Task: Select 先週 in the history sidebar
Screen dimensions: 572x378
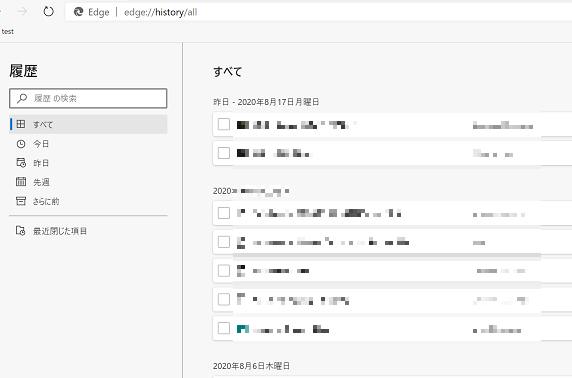Action: pos(88,182)
